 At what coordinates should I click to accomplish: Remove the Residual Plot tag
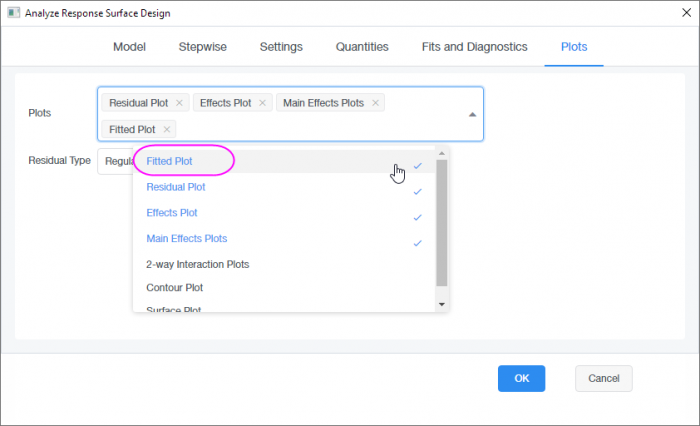[179, 103]
